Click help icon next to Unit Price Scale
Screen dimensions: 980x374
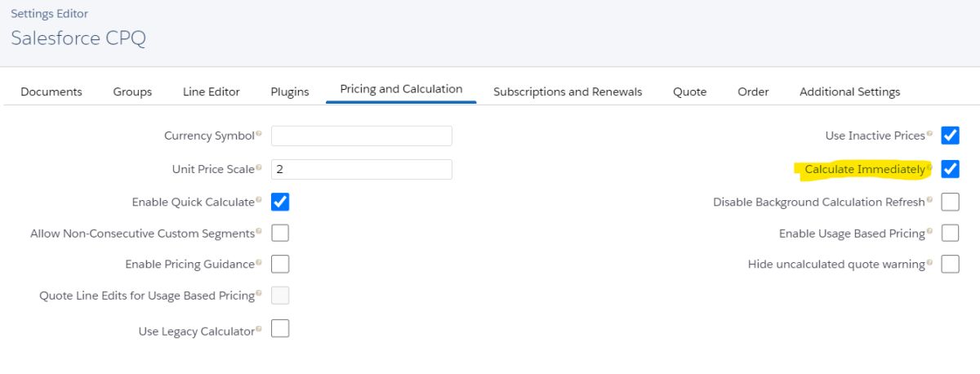pos(259,167)
